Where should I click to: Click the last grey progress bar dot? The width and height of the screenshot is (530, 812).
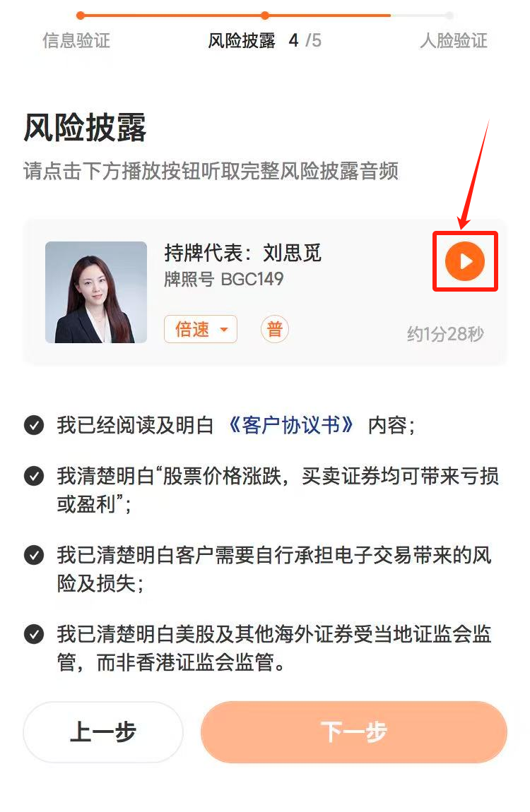point(449,16)
